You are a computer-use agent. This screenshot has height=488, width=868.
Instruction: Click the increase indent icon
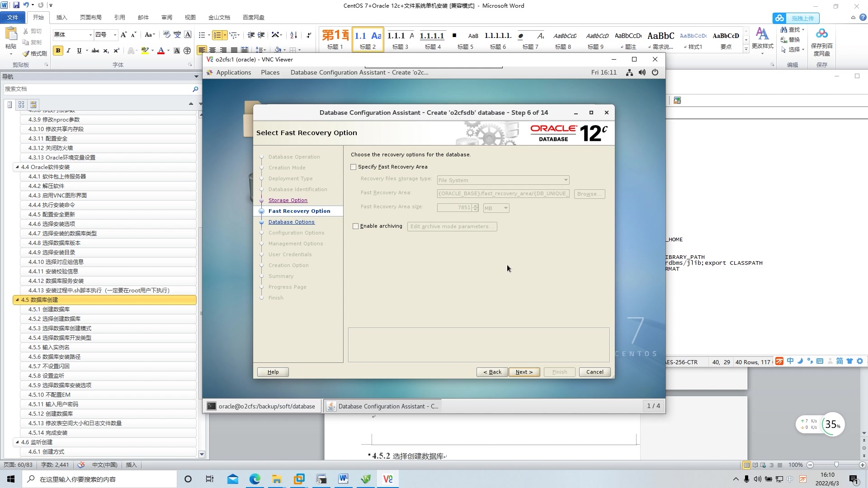[x=261, y=35]
